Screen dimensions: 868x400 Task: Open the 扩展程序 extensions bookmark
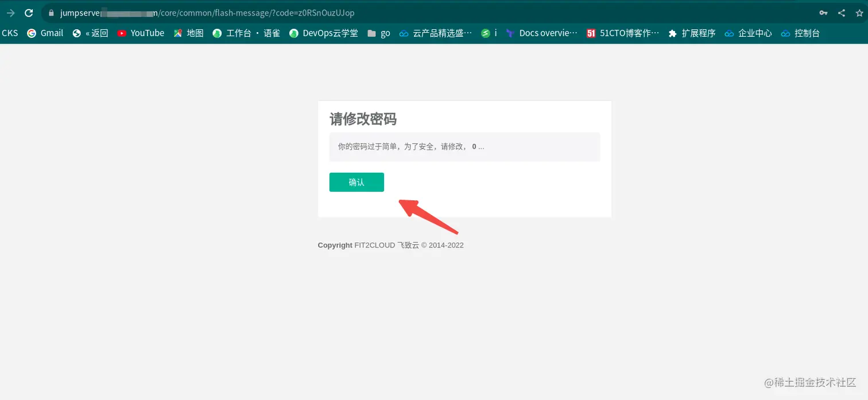coord(692,33)
